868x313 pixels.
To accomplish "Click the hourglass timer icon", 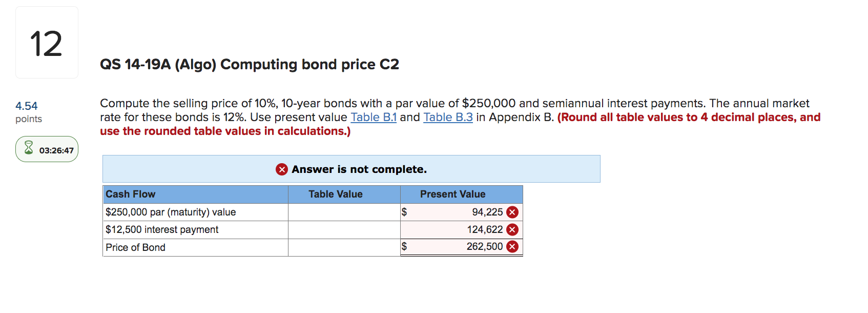I will click(28, 149).
